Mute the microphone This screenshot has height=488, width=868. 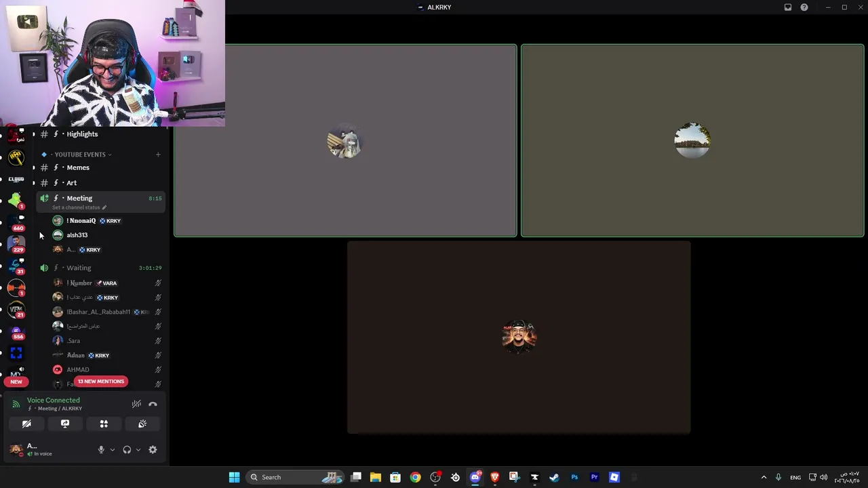click(101, 449)
